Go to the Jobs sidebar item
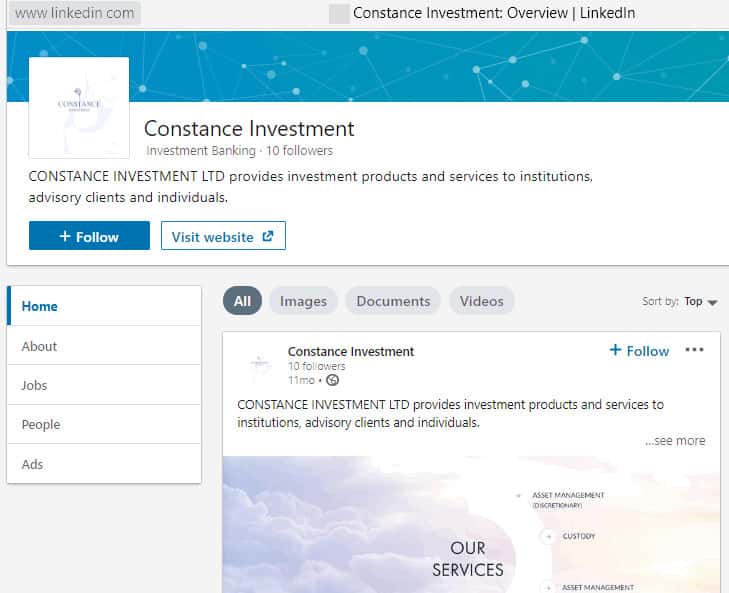This screenshot has width=729, height=593. (x=35, y=385)
